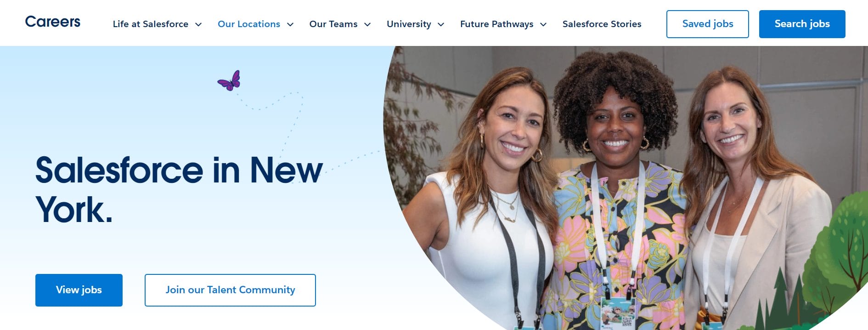Click the View jobs button
Viewport: 868px width, 330px height.
point(79,290)
